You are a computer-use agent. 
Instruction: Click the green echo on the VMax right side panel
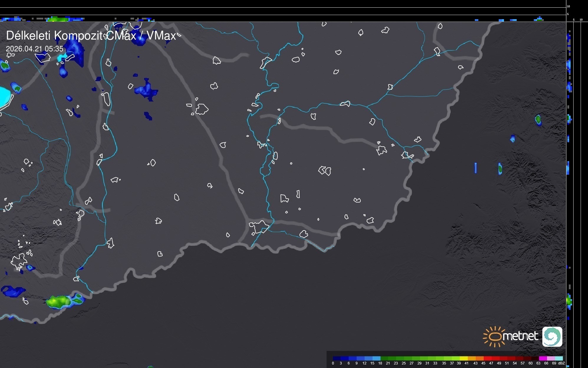pyautogui.click(x=569, y=301)
